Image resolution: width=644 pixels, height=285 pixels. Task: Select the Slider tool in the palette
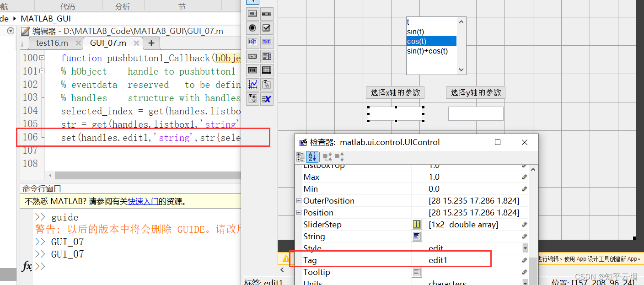point(267,14)
